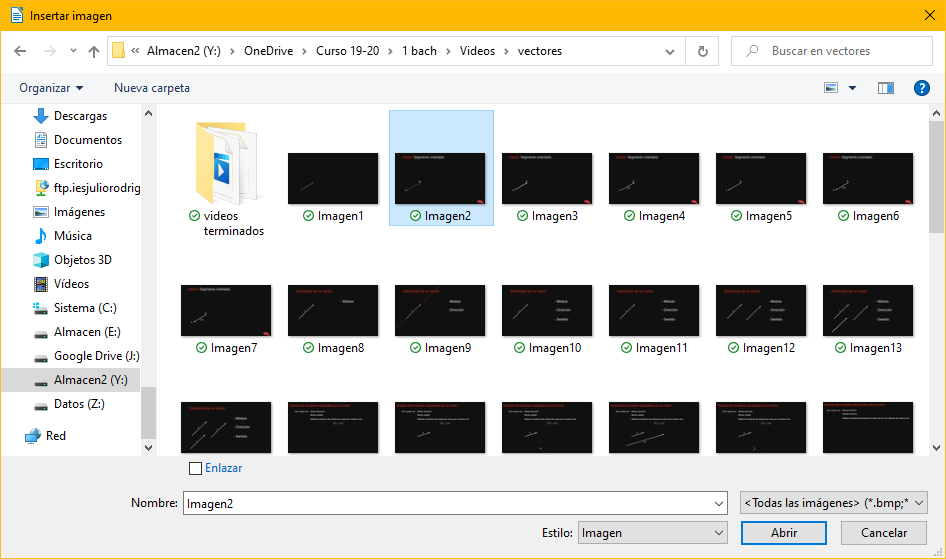This screenshot has width=946, height=559.
Task: Open the Organizar dropdown menu
Action: 51,88
